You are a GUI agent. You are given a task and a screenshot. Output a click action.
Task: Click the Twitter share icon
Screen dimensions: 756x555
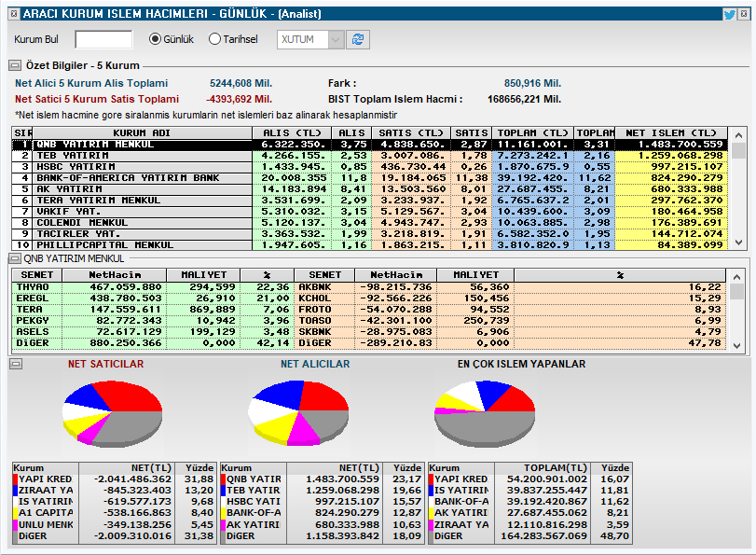point(730,14)
